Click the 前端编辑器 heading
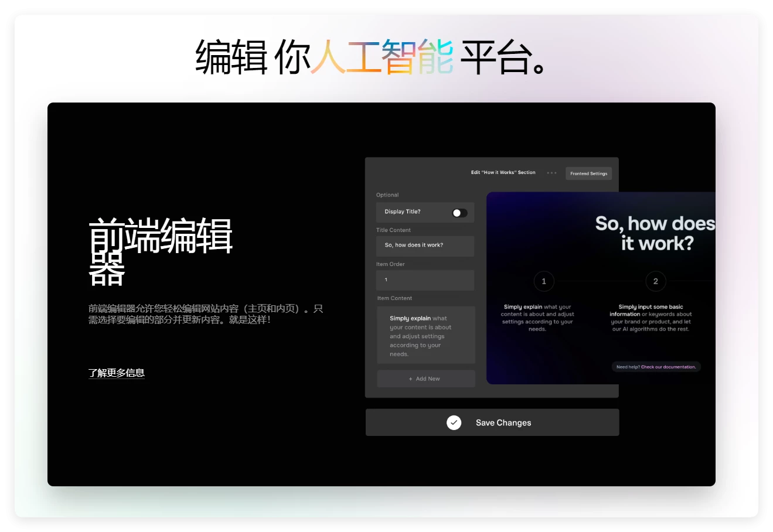Image resolution: width=773 pixels, height=532 pixels. pos(159,250)
